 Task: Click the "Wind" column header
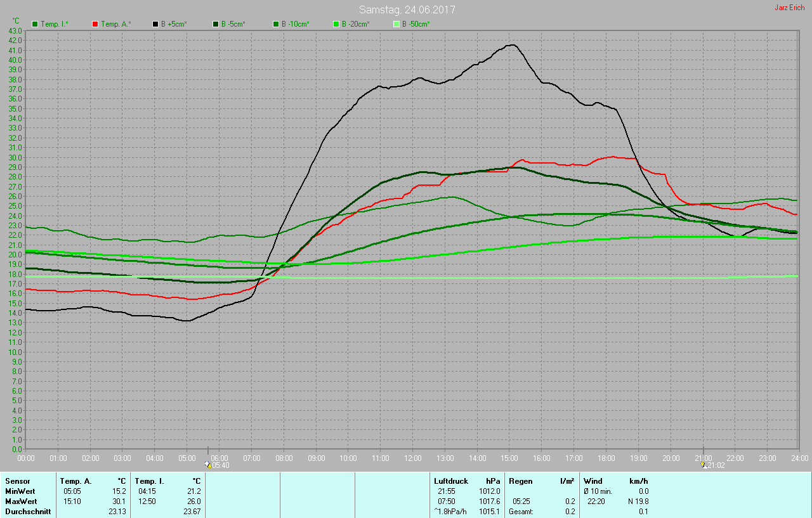tap(593, 481)
